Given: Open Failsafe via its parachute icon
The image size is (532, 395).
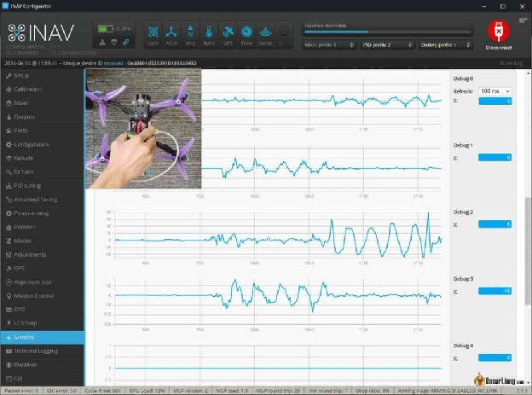Looking at the screenshot, I should pos(9,159).
